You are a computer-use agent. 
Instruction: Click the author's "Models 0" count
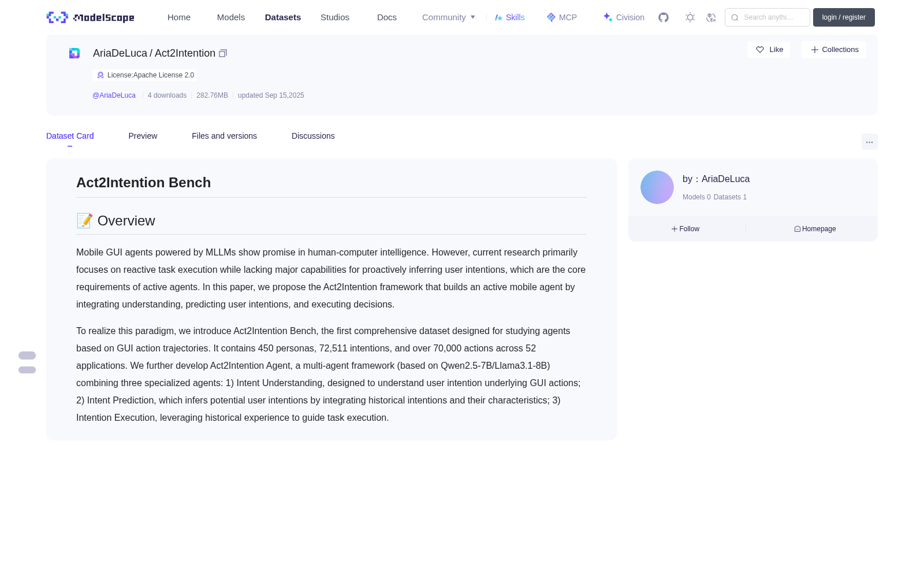[696, 197]
